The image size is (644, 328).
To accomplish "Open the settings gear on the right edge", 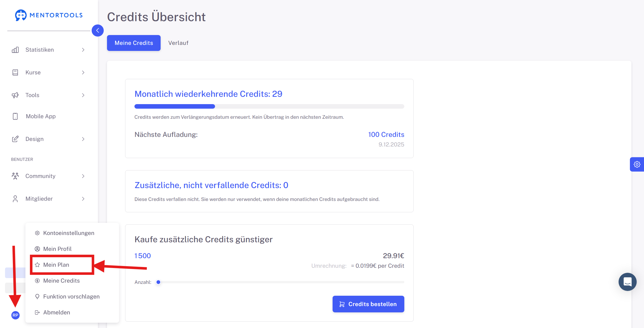I will click(x=637, y=164).
